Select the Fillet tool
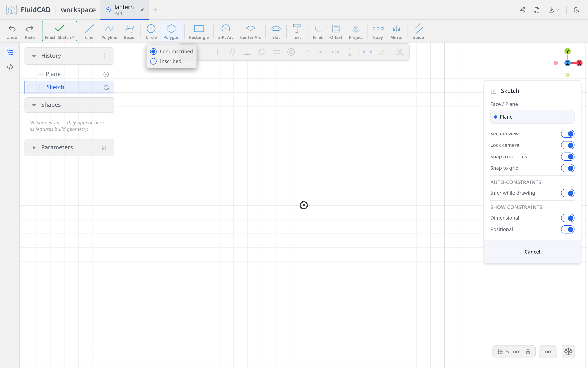Viewport: 588px width, 368px height. tap(317, 31)
